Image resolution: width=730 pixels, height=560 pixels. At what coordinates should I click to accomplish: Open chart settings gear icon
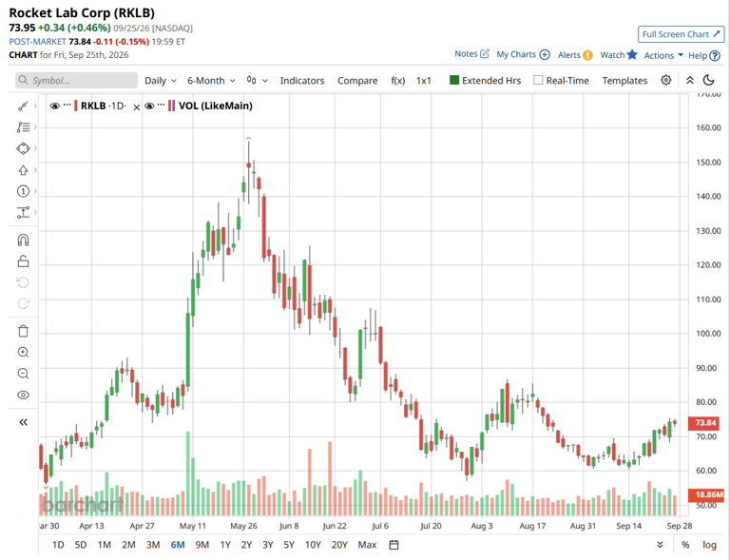click(665, 80)
